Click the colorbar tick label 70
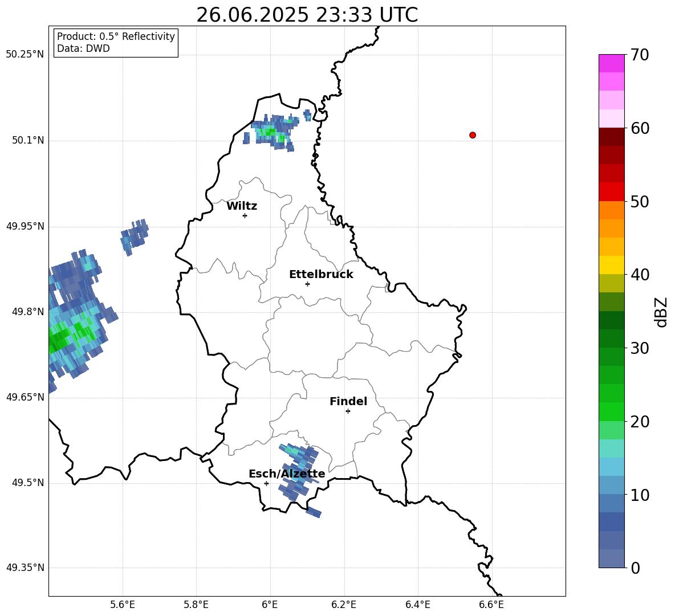The image size is (675, 616). tap(640, 55)
